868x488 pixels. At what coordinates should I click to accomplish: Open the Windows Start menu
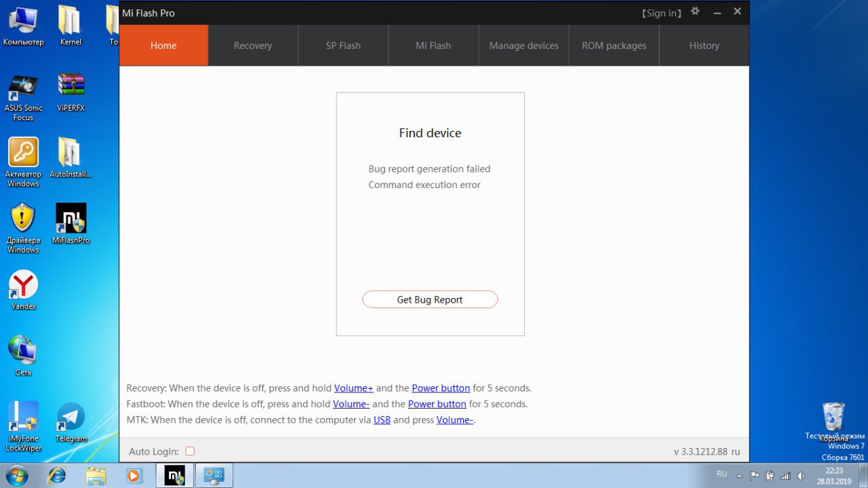pyautogui.click(x=18, y=475)
